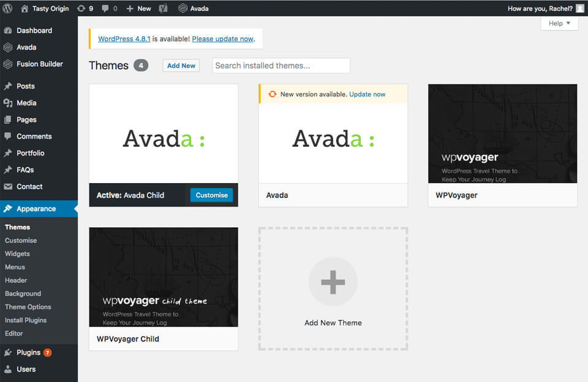Select the Avada Child theme thumbnail

(164, 134)
